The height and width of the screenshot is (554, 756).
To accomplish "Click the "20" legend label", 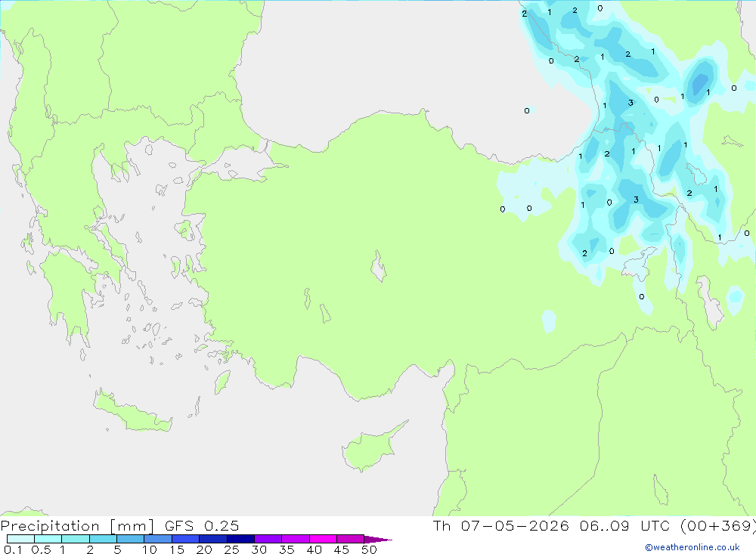I will click(x=204, y=549).
